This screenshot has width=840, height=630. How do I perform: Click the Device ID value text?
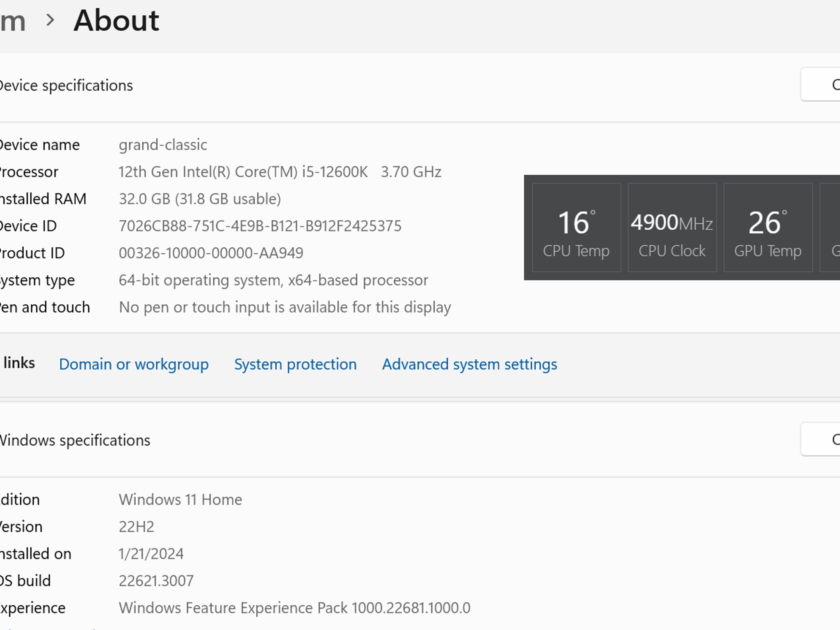(x=260, y=226)
